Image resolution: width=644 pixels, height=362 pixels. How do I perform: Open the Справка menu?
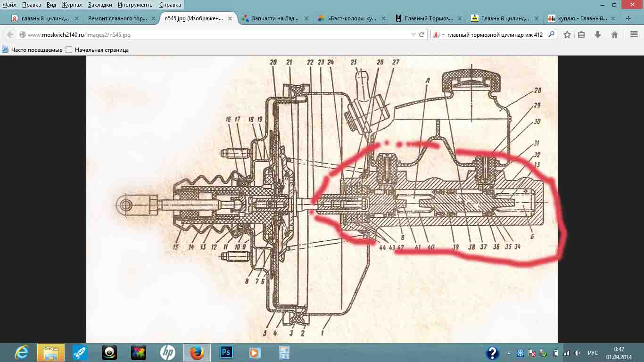click(170, 5)
